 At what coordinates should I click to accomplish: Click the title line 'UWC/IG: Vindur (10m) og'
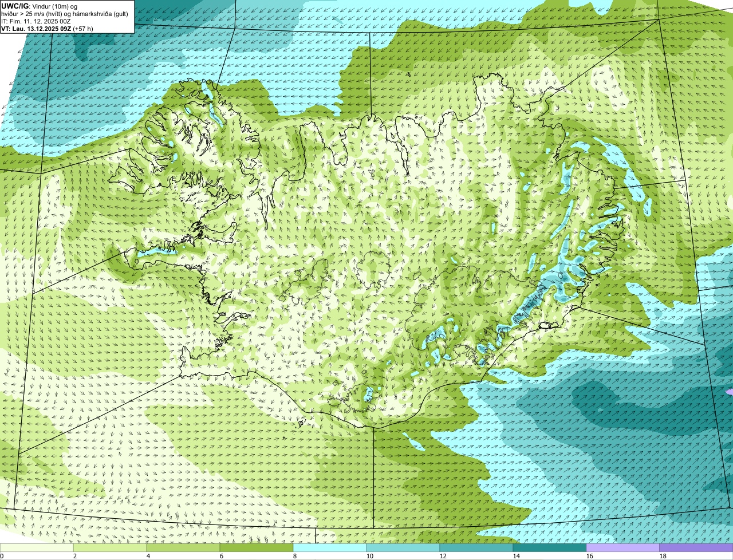[x=40, y=6]
